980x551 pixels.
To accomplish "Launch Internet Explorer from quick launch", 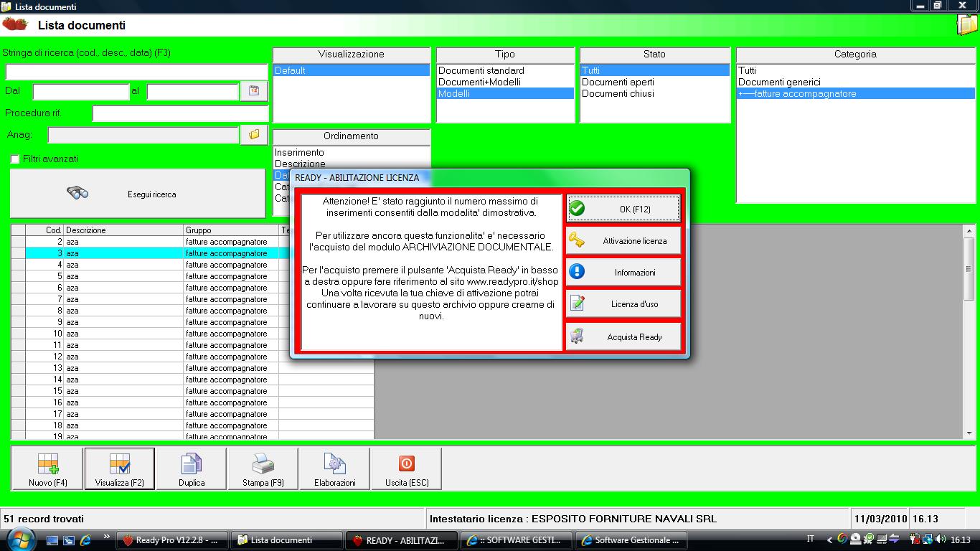I will pos(86,540).
